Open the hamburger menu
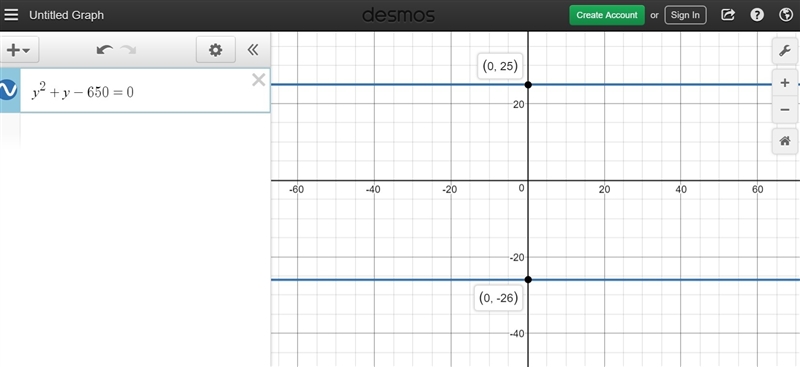The image size is (800, 367). click(11, 15)
